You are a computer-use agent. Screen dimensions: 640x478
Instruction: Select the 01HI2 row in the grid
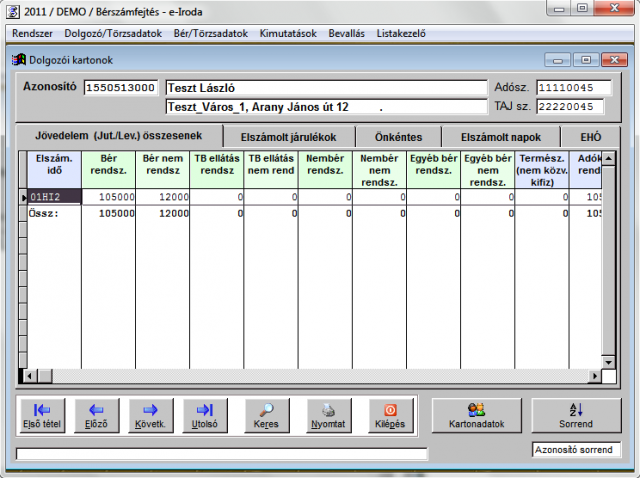tap(48, 198)
